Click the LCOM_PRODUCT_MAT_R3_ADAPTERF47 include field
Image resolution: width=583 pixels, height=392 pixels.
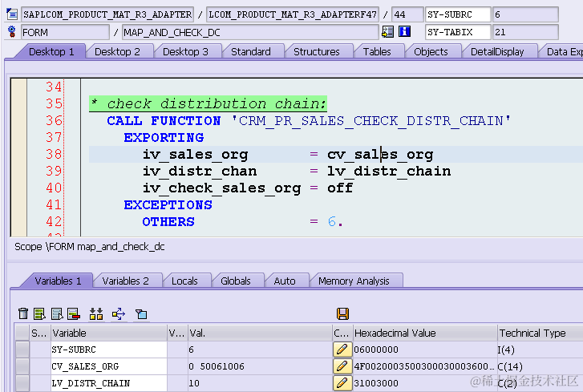pyautogui.click(x=293, y=14)
